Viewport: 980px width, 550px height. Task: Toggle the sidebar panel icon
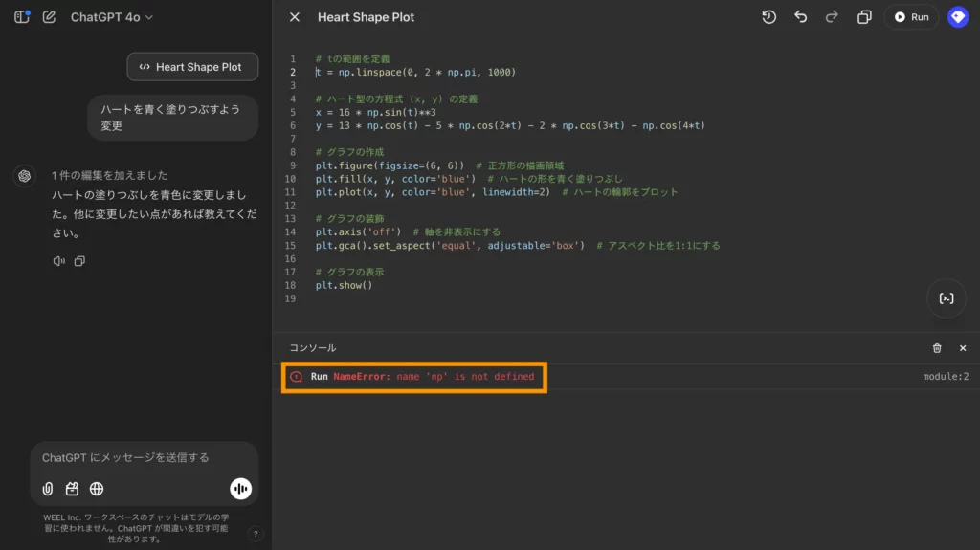21,17
